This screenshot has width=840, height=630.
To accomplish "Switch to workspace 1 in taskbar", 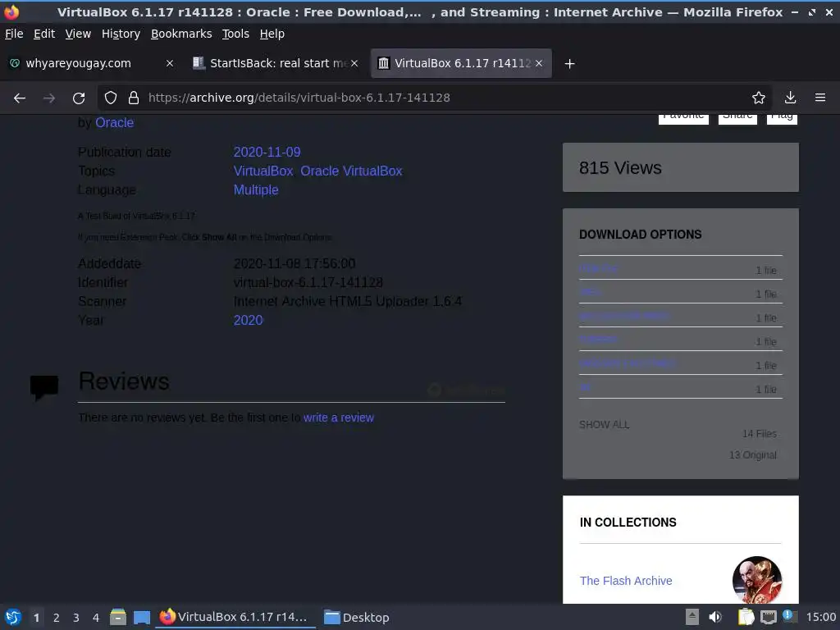I will [36, 618].
